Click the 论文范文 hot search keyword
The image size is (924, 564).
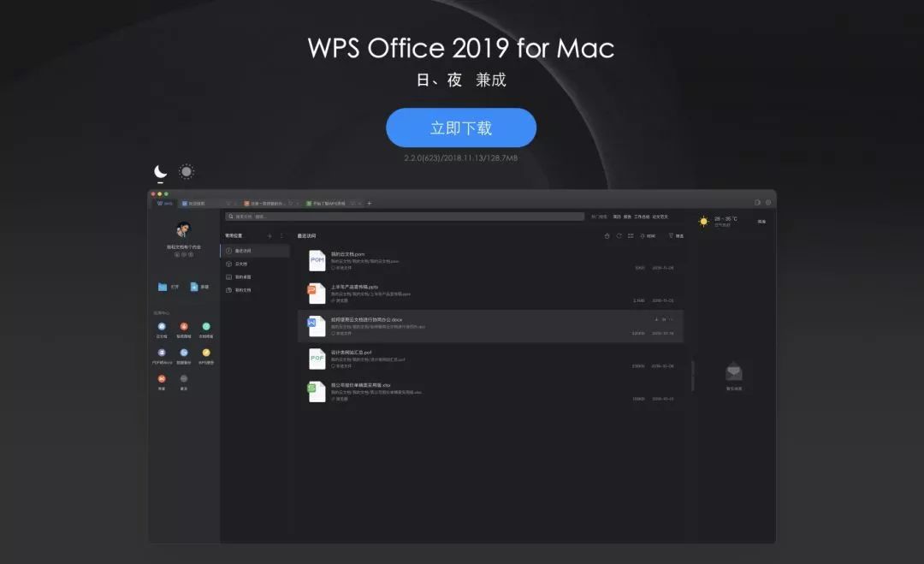click(660, 217)
